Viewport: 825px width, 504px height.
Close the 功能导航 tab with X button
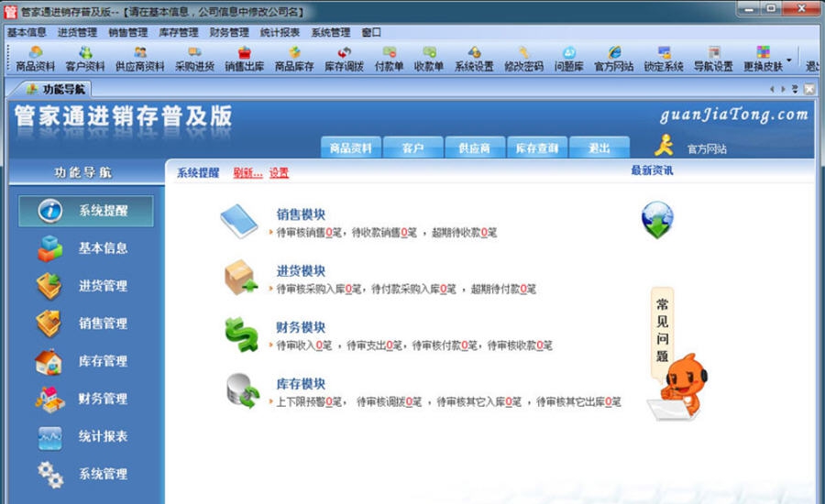click(x=809, y=90)
